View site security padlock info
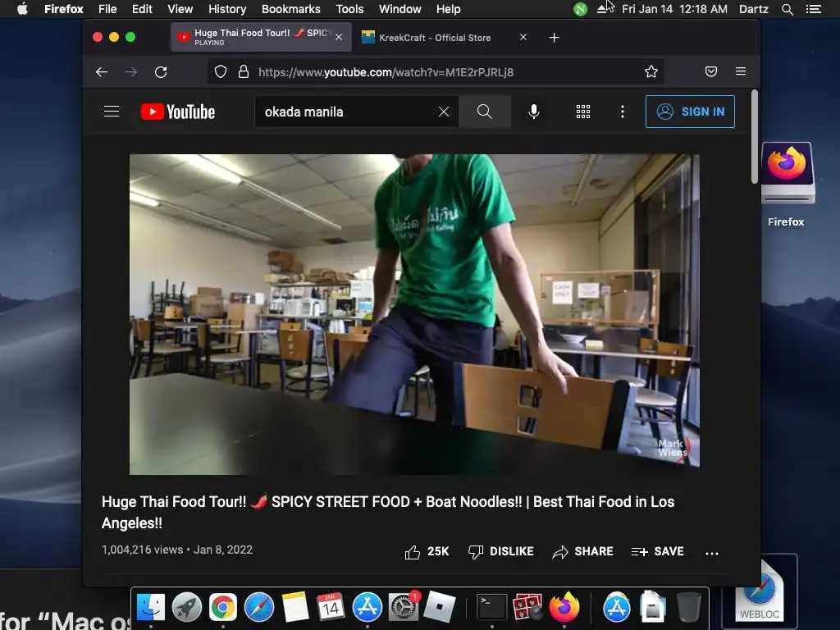This screenshot has height=630, width=840. pyautogui.click(x=243, y=72)
